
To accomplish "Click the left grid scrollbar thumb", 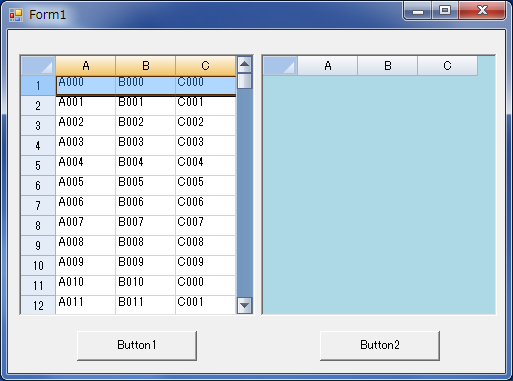I will point(245,81).
